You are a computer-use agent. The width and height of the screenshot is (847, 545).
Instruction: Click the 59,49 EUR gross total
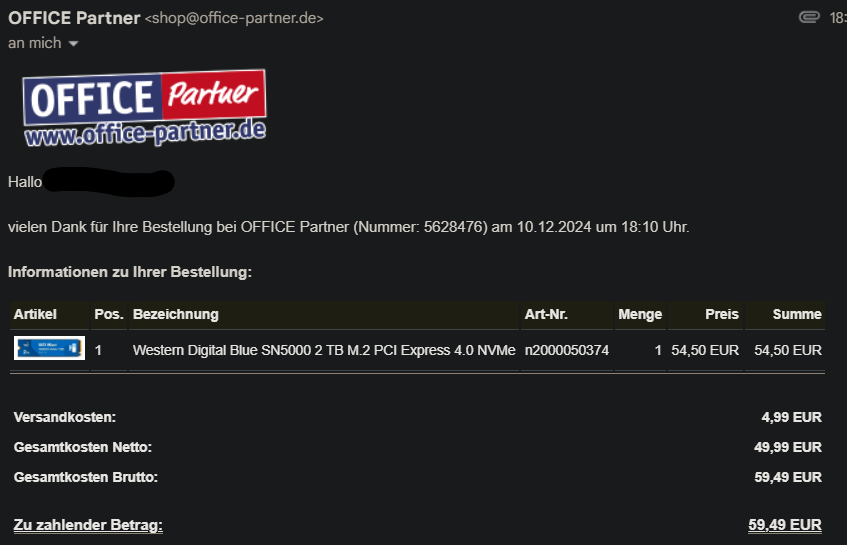(x=788, y=477)
